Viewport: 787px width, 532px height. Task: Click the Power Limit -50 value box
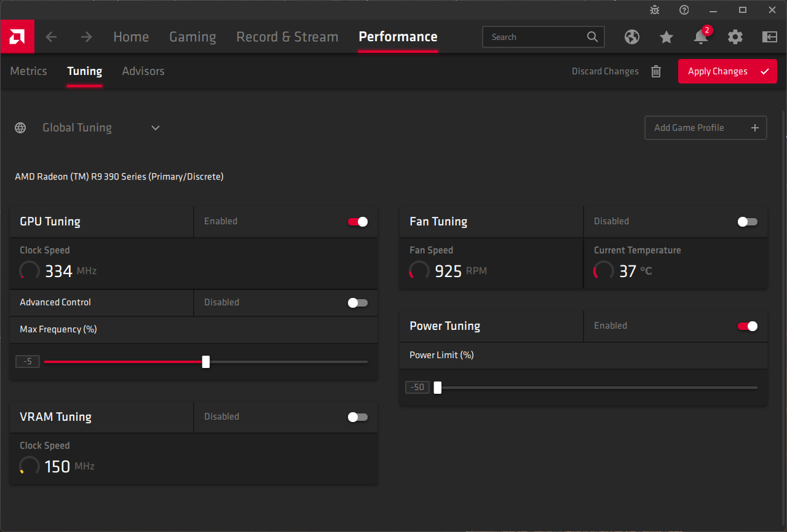[417, 388]
